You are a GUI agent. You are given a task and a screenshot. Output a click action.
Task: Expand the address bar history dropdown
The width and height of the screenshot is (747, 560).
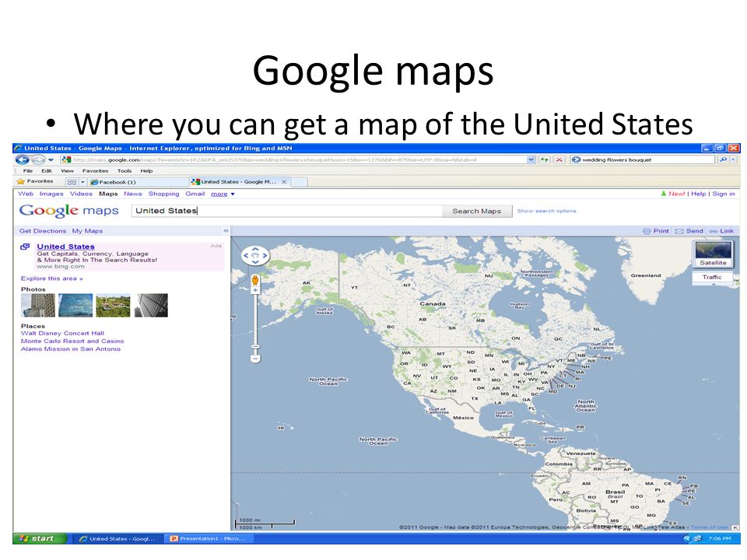pyautogui.click(x=531, y=160)
